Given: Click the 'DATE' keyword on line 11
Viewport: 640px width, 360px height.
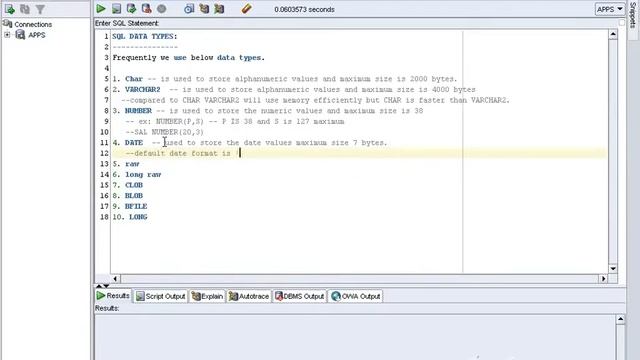Looking at the screenshot, I should click(134, 142).
